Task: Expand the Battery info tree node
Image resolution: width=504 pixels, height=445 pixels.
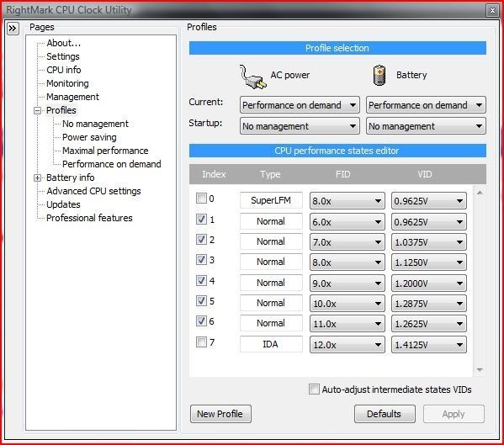Action: coord(38,177)
